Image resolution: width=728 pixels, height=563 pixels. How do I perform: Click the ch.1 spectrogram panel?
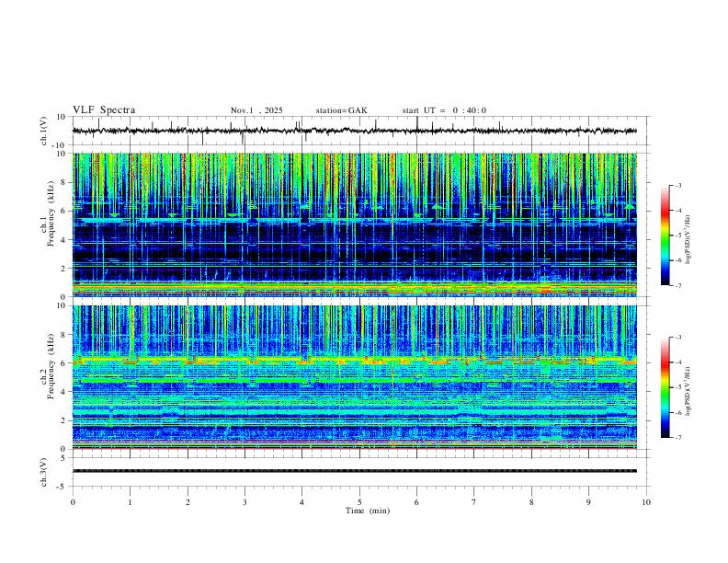[355, 224]
